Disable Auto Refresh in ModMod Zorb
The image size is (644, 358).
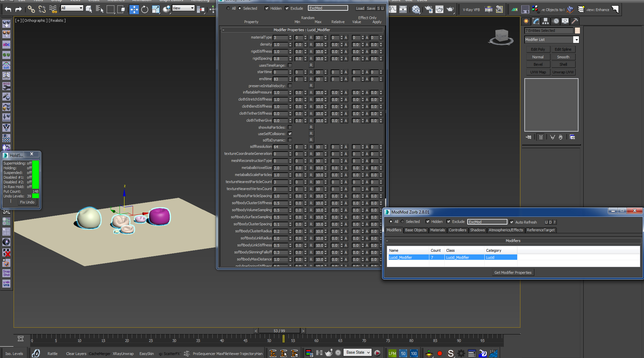[512, 222]
